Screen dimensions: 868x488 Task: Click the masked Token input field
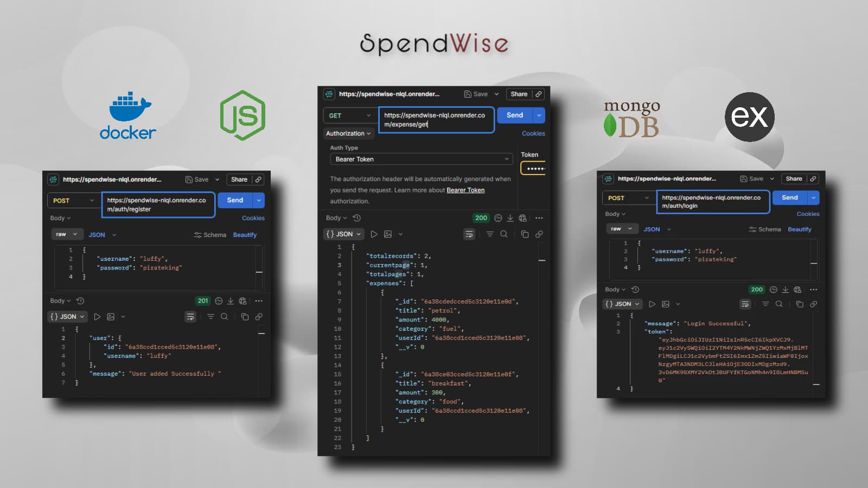[x=533, y=169]
